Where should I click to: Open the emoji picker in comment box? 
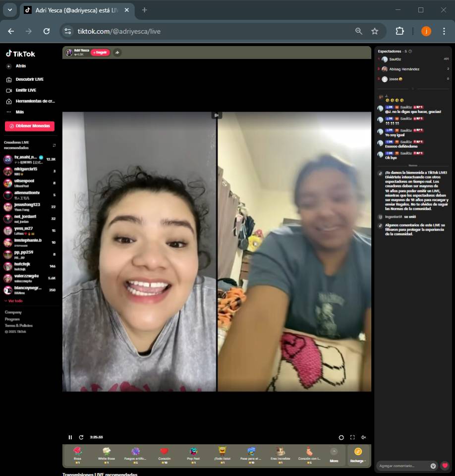[433, 466]
